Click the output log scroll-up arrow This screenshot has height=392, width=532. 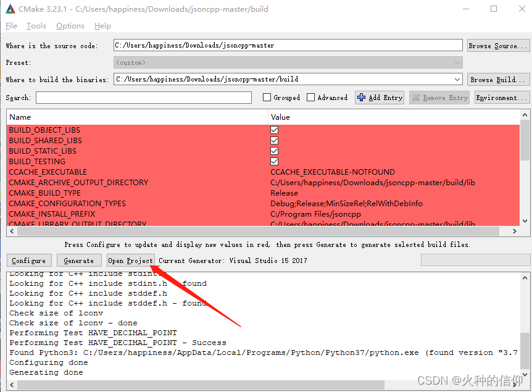pos(525,278)
